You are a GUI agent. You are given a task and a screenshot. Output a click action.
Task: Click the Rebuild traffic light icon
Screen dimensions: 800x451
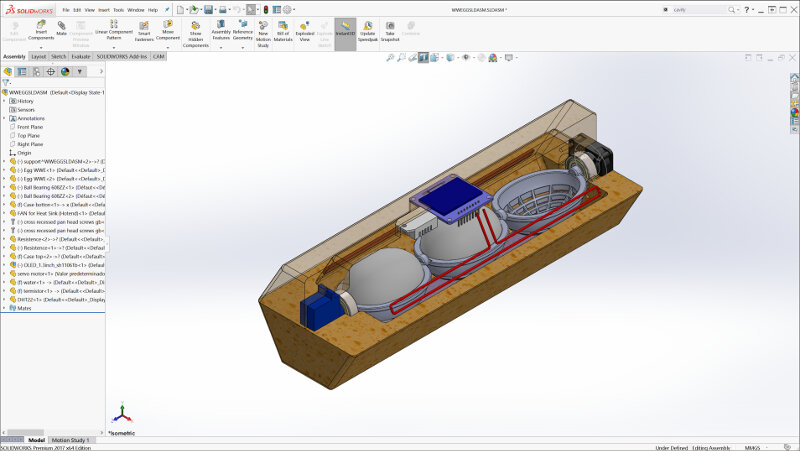[266, 10]
